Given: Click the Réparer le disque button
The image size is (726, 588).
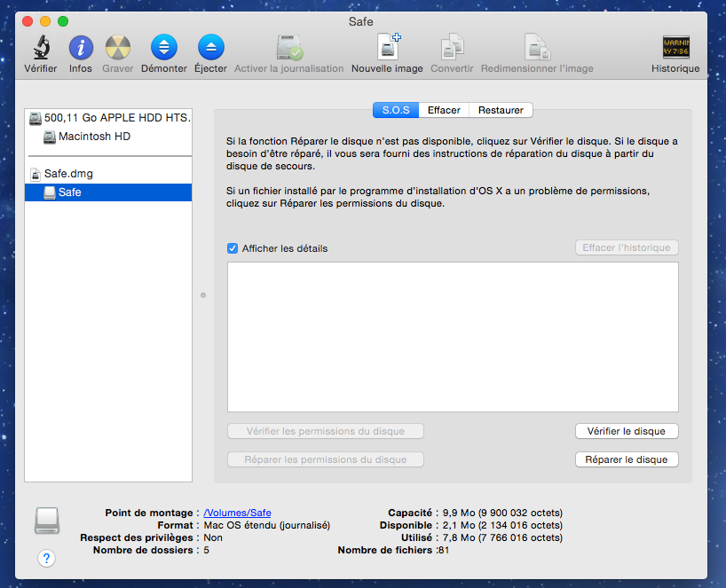Looking at the screenshot, I should (x=627, y=459).
